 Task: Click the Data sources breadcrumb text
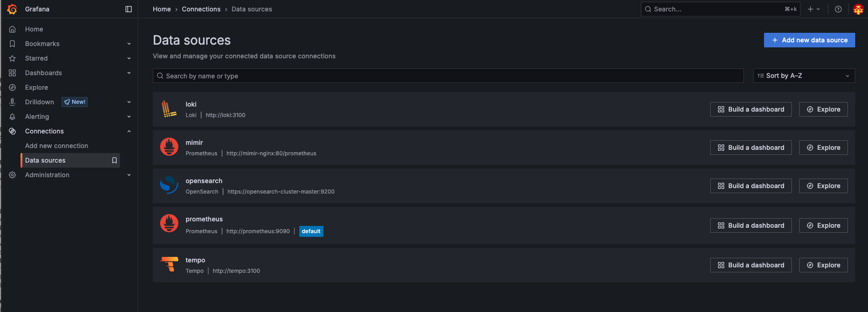click(x=252, y=9)
